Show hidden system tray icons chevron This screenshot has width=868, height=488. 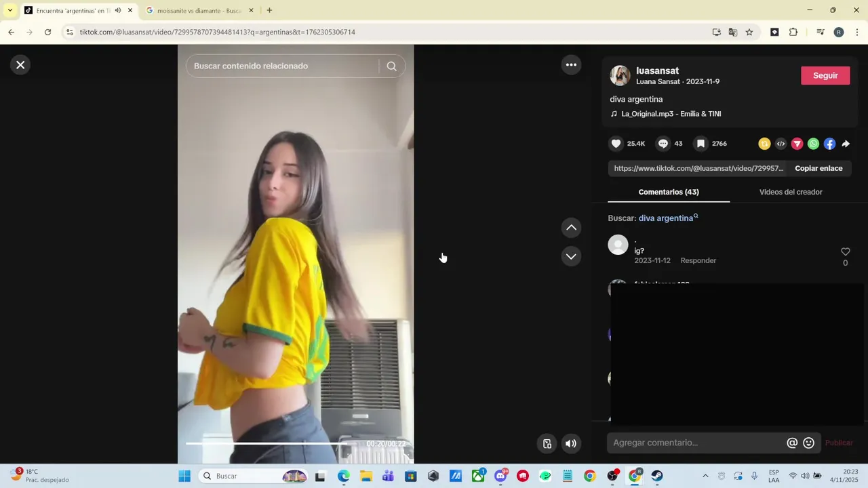tap(705, 476)
